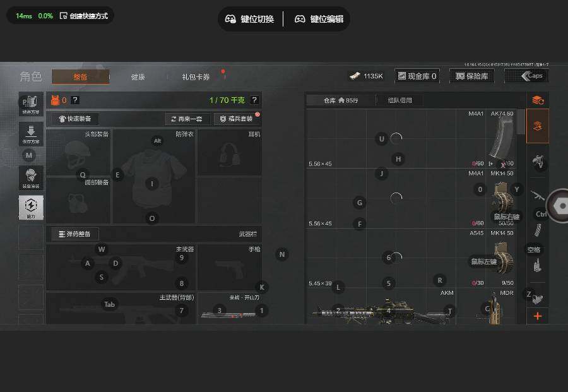The width and height of the screenshot is (568, 392).
Task: Select the rifle category filter icon
Action: [538, 196]
